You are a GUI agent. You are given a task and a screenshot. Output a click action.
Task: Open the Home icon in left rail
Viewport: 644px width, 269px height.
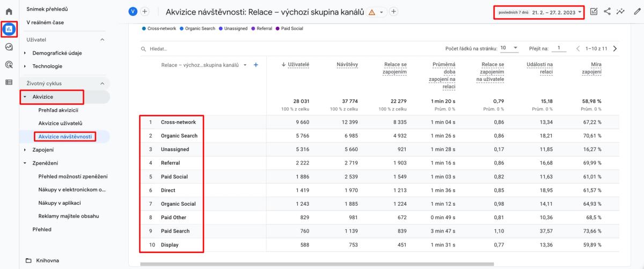[x=9, y=12]
